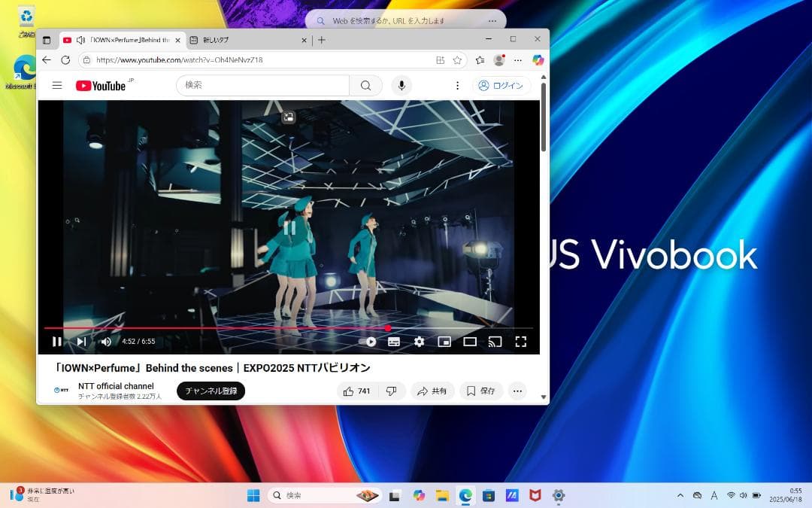Image resolution: width=812 pixels, height=508 pixels.
Task: Toggle autoplay off in the player
Action: [x=370, y=341]
